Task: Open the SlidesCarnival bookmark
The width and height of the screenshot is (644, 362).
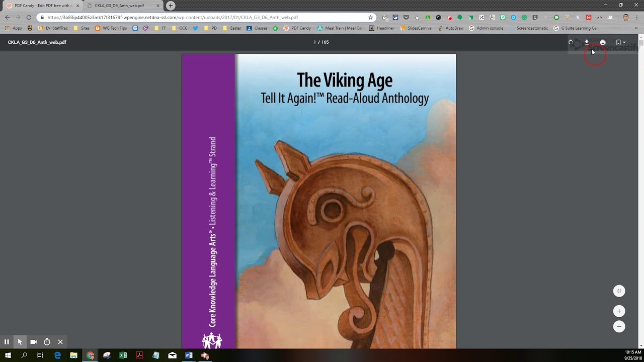Action: pos(417,28)
